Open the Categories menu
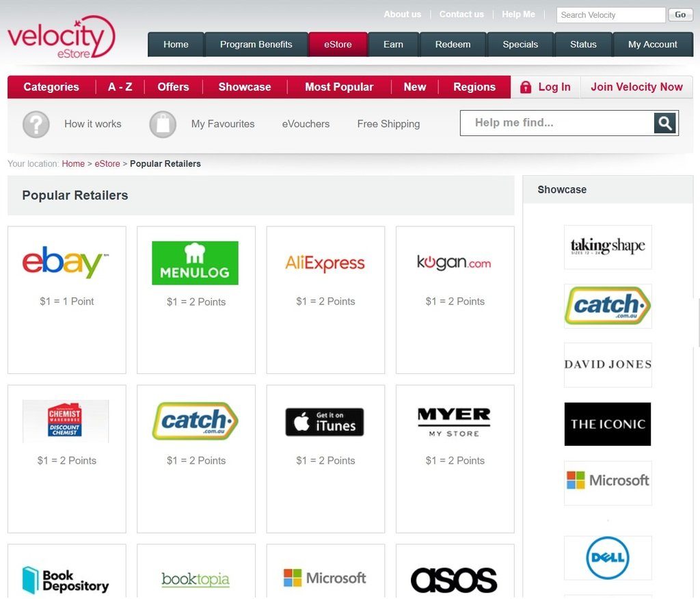700x599 pixels. point(51,87)
